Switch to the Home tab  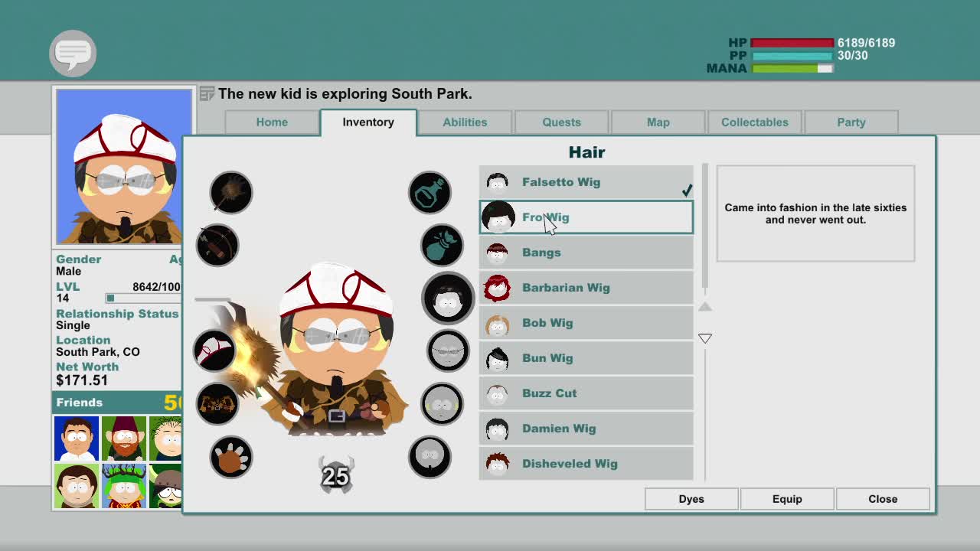click(x=272, y=122)
